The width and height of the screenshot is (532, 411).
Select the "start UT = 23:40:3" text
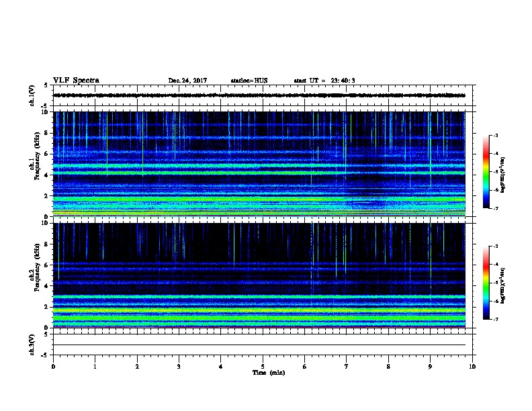pyautogui.click(x=324, y=81)
